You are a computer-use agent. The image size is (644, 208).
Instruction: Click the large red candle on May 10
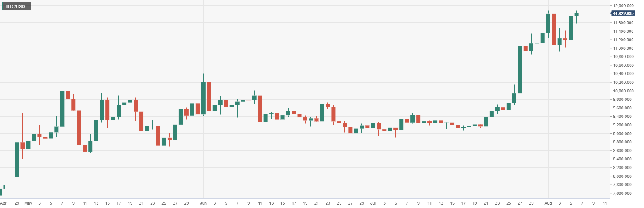tap(79, 128)
